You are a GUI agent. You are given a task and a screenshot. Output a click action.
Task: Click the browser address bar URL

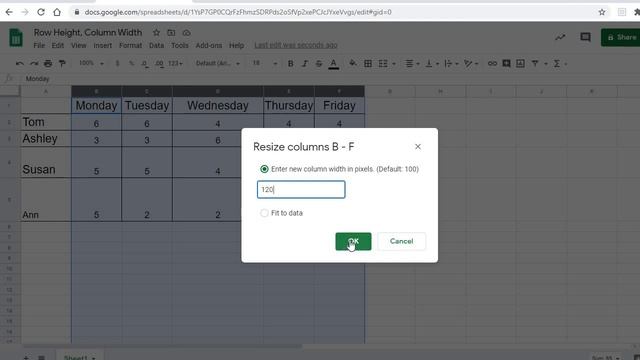click(238, 12)
